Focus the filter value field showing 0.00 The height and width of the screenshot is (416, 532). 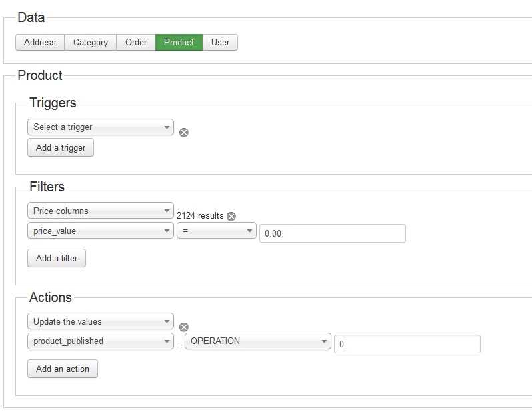click(332, 234)
